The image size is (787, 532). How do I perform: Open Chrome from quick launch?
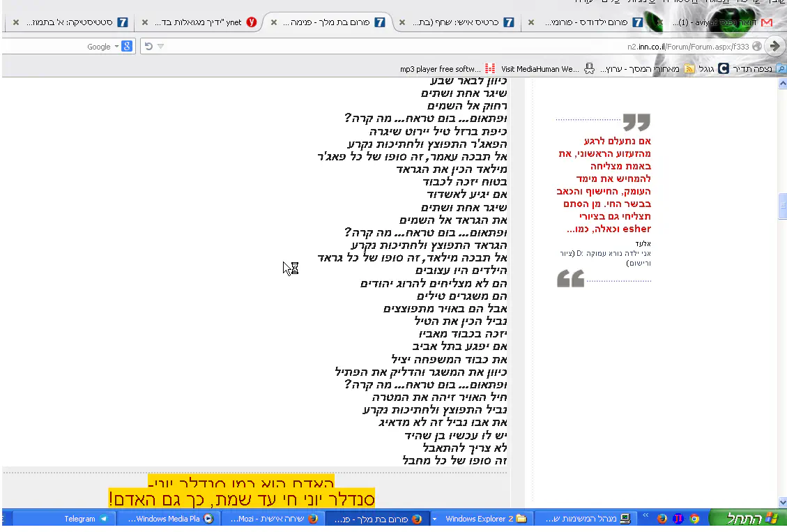[x=694, y=519]
